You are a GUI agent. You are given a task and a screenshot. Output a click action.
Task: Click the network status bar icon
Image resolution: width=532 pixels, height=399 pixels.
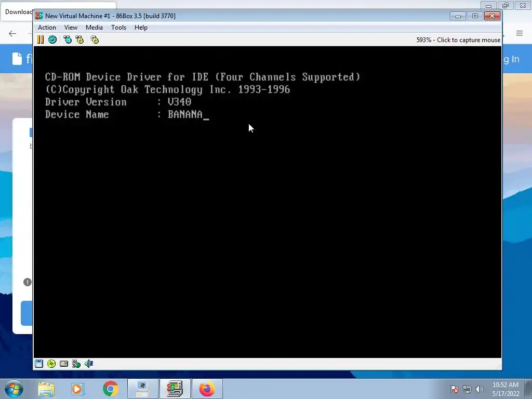point(76,364)
